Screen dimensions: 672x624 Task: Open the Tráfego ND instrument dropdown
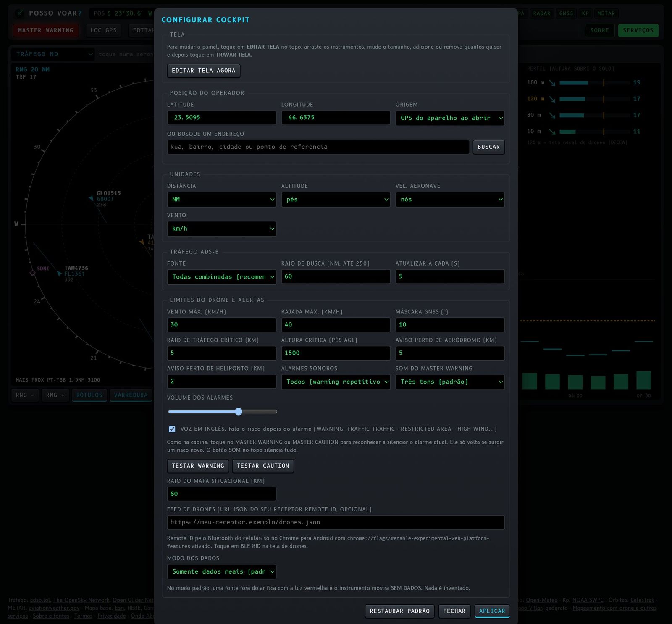[x=54, y=54]
